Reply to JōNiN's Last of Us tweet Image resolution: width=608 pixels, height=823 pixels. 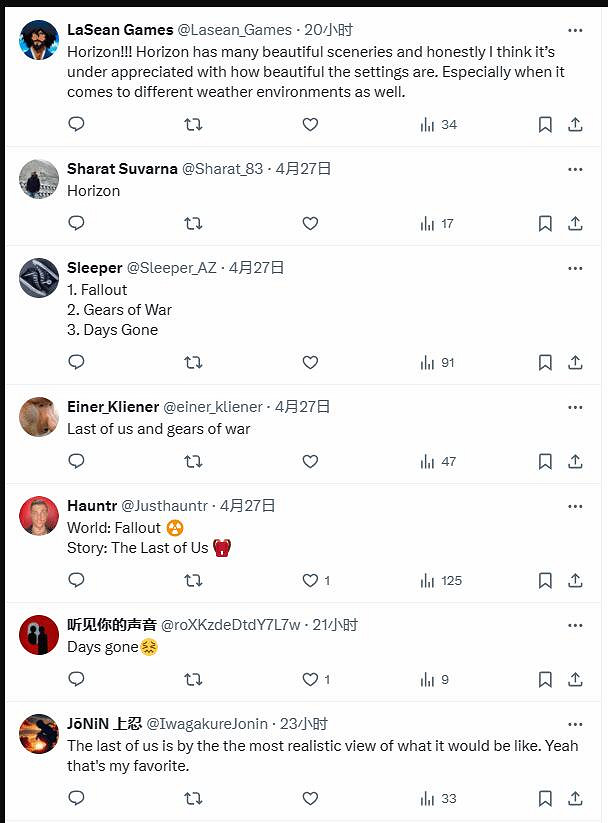pos(76,798)
